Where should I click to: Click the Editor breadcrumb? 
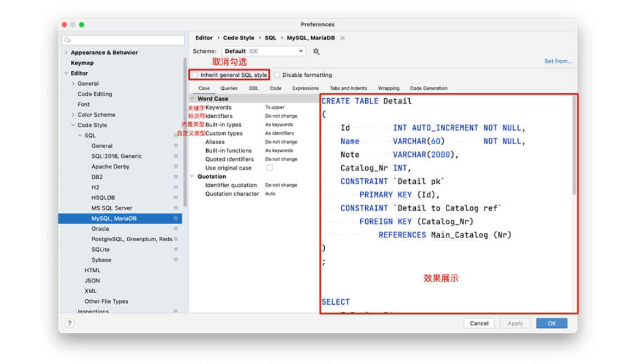(204, 38)
